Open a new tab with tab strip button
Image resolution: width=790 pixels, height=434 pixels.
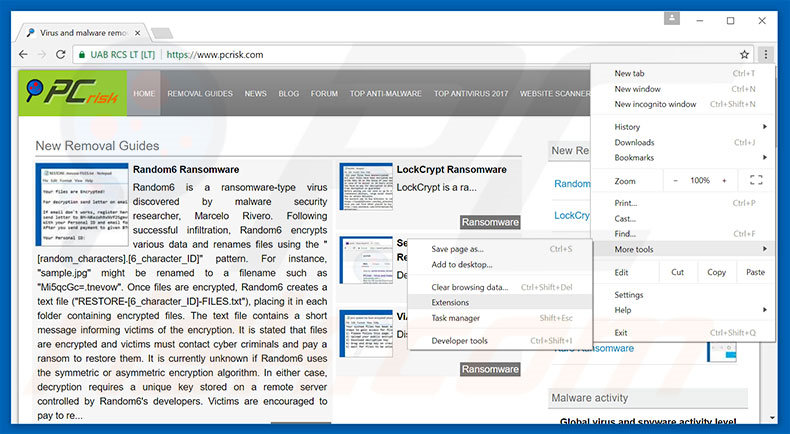162,33
